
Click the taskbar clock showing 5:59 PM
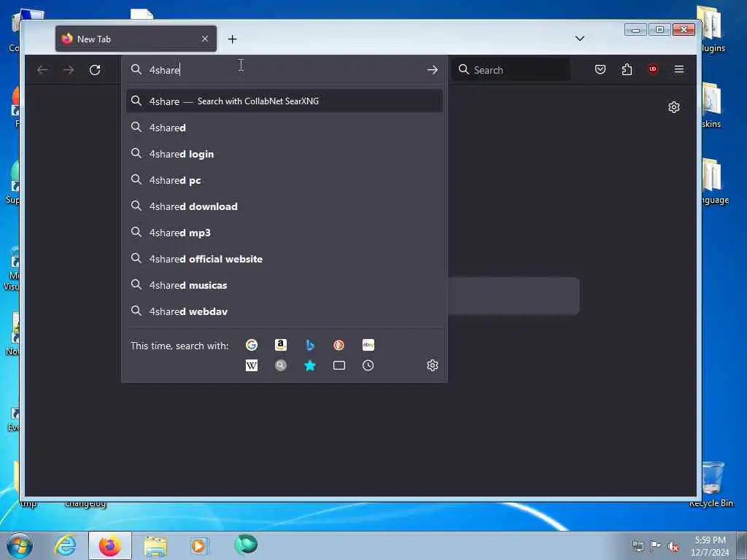coord(710,546)
